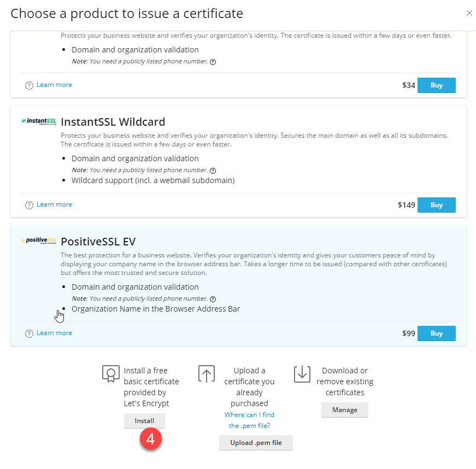This screenshot has height=469, width=476.
Task: Click phone number hint icon in PositiveSSL EV
Action: click(213, 299)
